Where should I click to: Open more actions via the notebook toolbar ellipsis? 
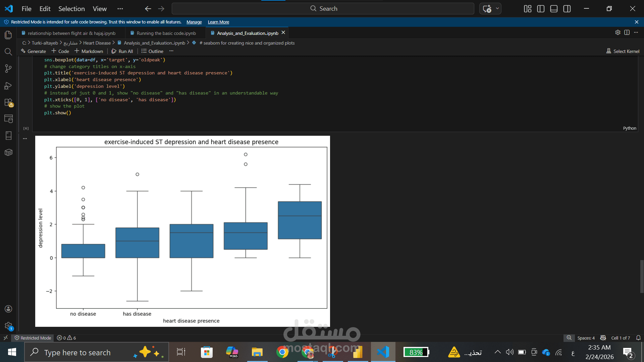tap(171, 51)
